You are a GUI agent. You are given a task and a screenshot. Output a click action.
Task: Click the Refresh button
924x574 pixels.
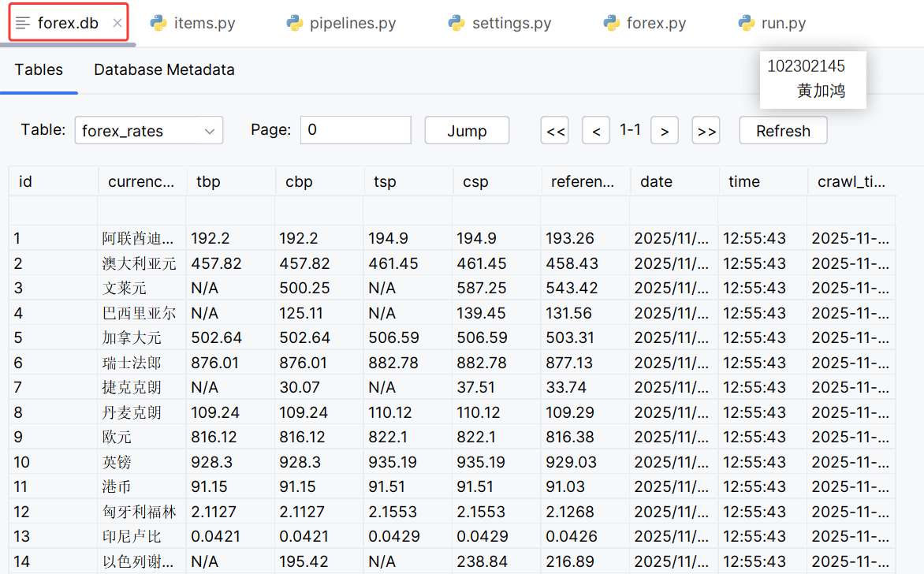click(x=783, y=130)
